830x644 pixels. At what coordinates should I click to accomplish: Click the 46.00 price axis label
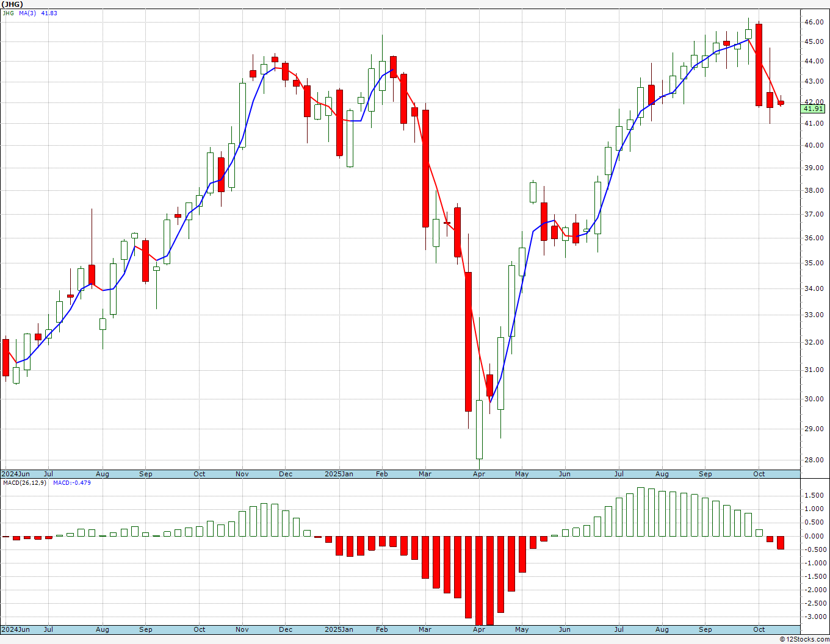point(814,22)
